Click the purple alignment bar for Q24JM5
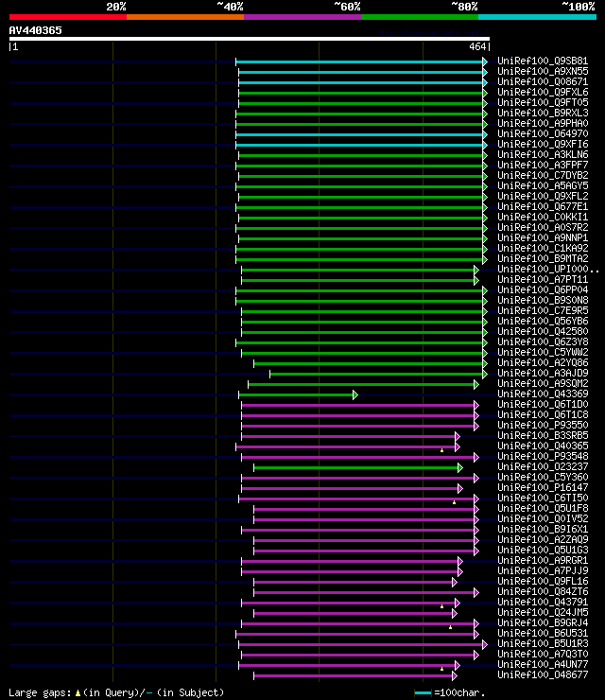 pos(353,614)
